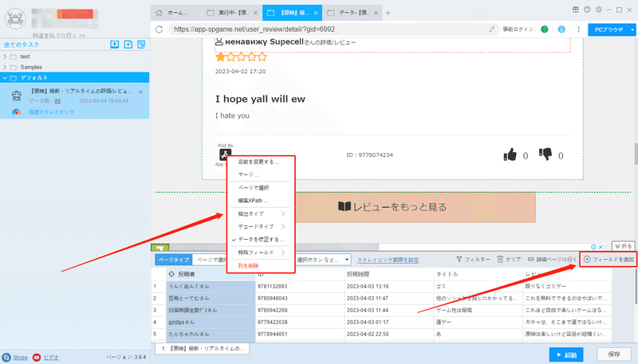Click the import task download icon
The height and width of the screenshot is (364, 638).
tap(114, 45)
